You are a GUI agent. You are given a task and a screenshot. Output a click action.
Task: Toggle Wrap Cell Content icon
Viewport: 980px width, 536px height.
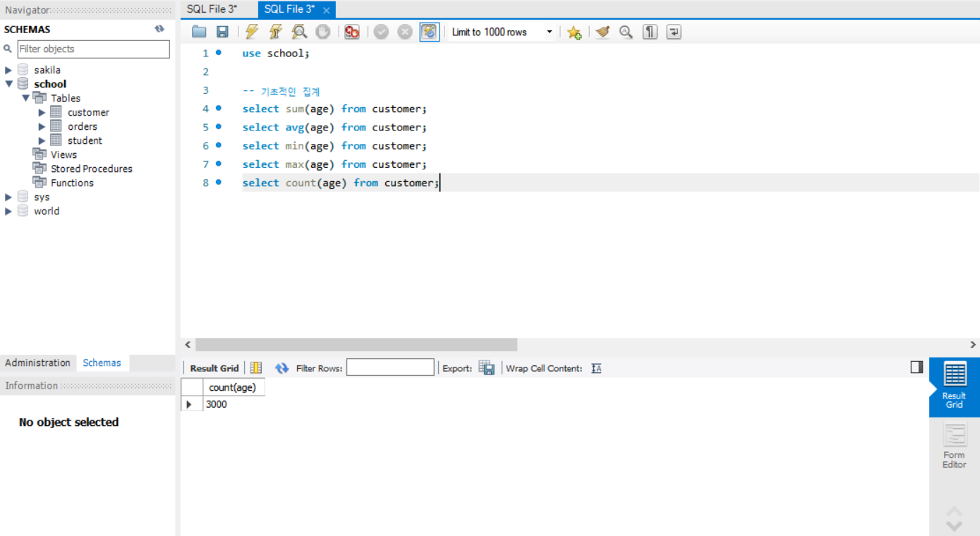pos(596,368)
